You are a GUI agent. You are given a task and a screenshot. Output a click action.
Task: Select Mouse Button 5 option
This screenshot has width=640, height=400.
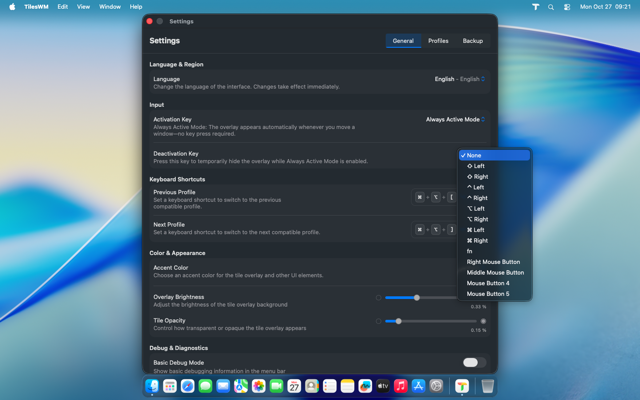click(x=494, y=293)
